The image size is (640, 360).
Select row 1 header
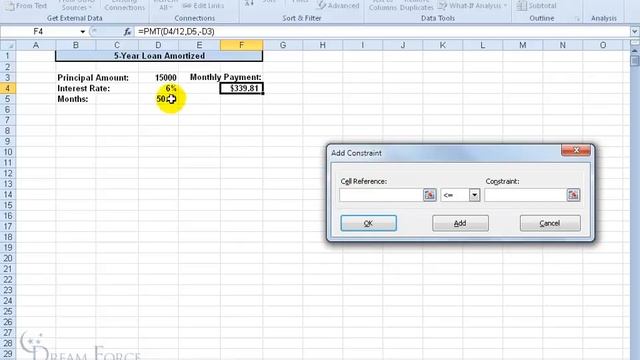coord(7,56)
